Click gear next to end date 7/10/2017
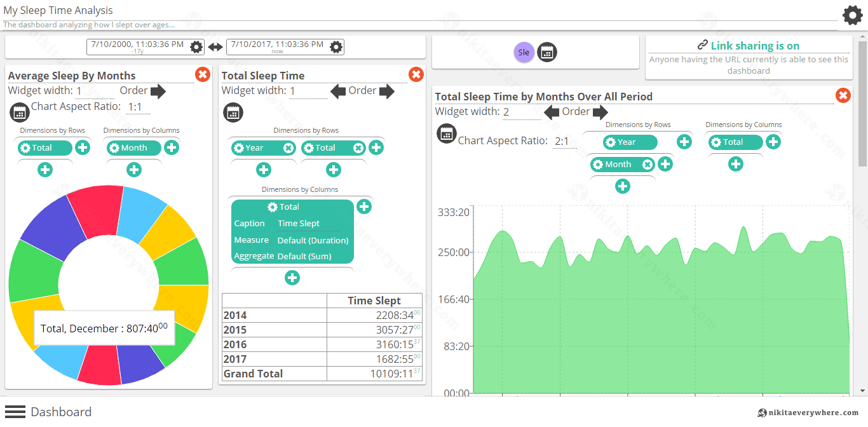 click(x=336, y=47)
